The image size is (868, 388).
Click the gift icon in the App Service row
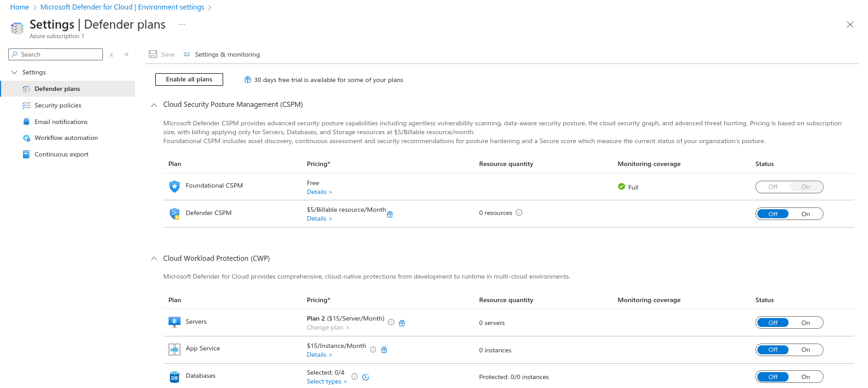point(384,350)
